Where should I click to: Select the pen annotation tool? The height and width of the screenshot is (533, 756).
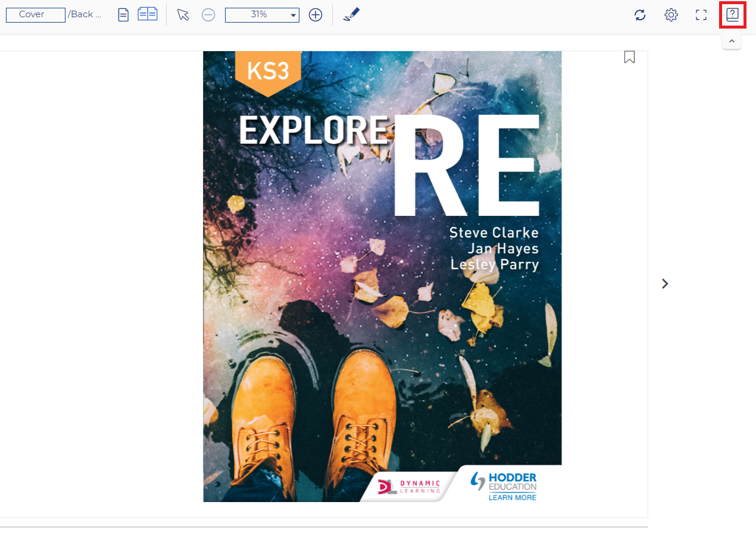tap(351, 15)
